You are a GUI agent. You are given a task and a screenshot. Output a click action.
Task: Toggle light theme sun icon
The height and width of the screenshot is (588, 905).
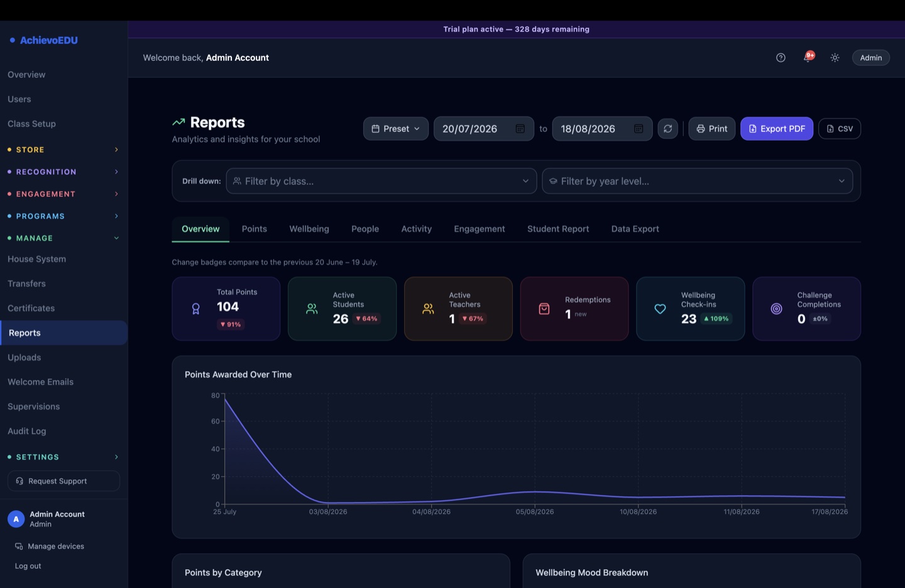click(x=835, y=58)
